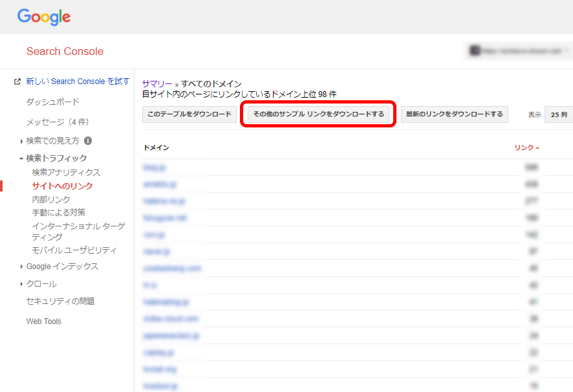Open モバイル ユーザビリティ in the sidebar
This screenshot has width=573, height=392.
(x=74, y=250)
